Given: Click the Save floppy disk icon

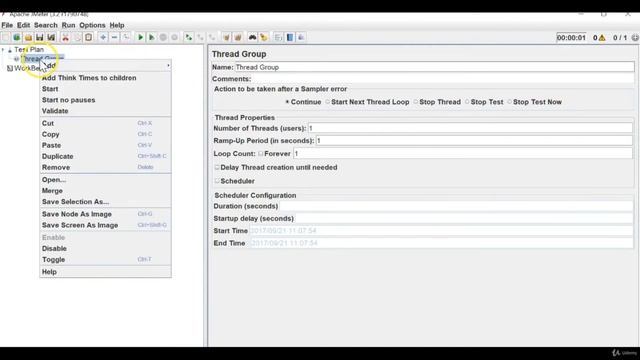Looking at the screenshot, I should point(40,38).
